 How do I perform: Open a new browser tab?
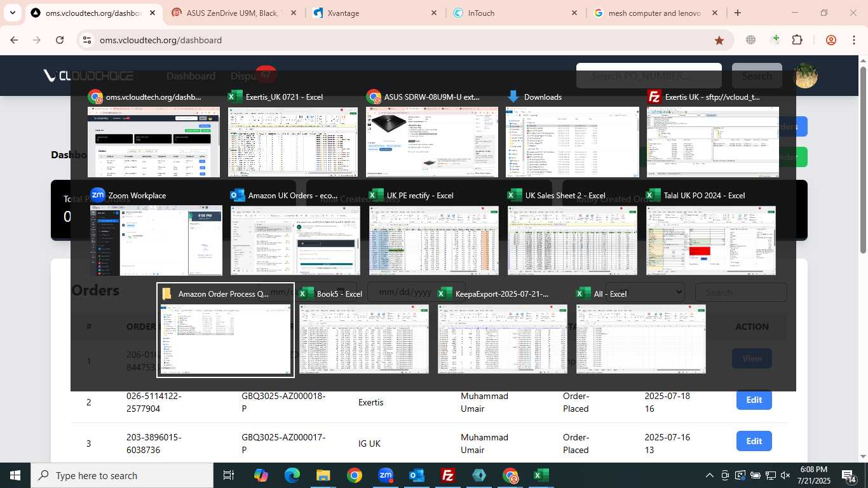click(x=738, y=13)
